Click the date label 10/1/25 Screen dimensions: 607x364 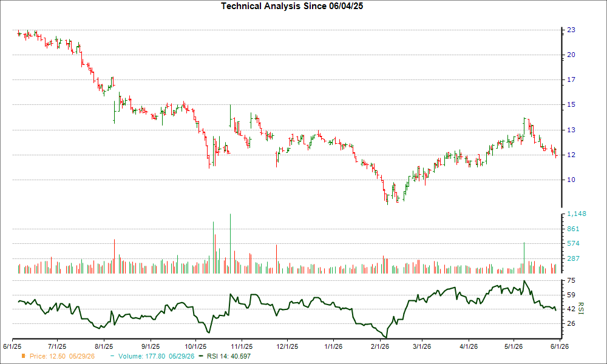pos(195,346)
